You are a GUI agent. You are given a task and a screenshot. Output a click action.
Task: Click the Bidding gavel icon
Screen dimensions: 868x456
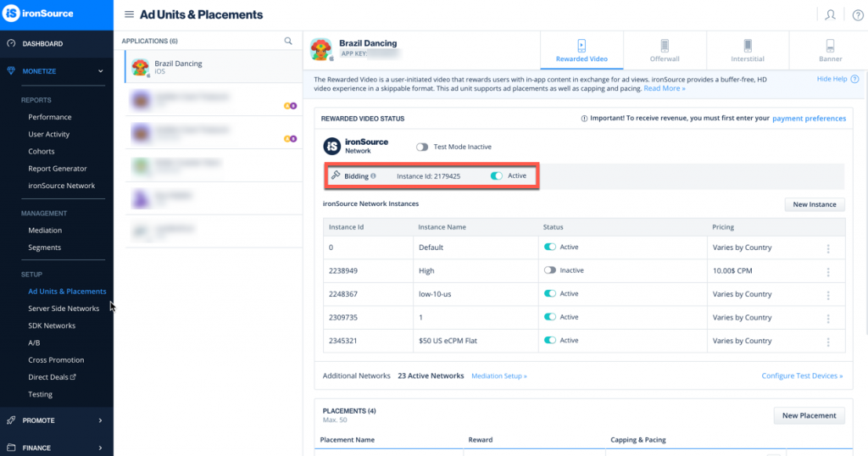pos(336,175)
